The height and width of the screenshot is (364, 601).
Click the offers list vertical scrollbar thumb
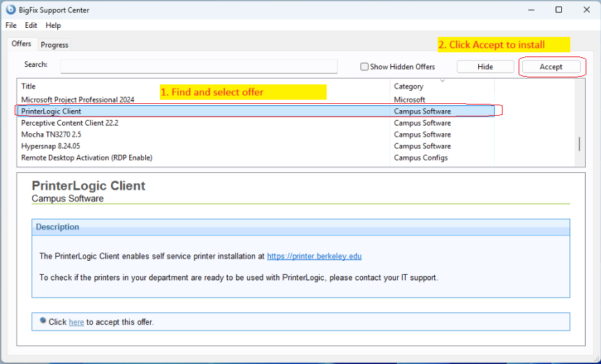(x=579, y=144)
